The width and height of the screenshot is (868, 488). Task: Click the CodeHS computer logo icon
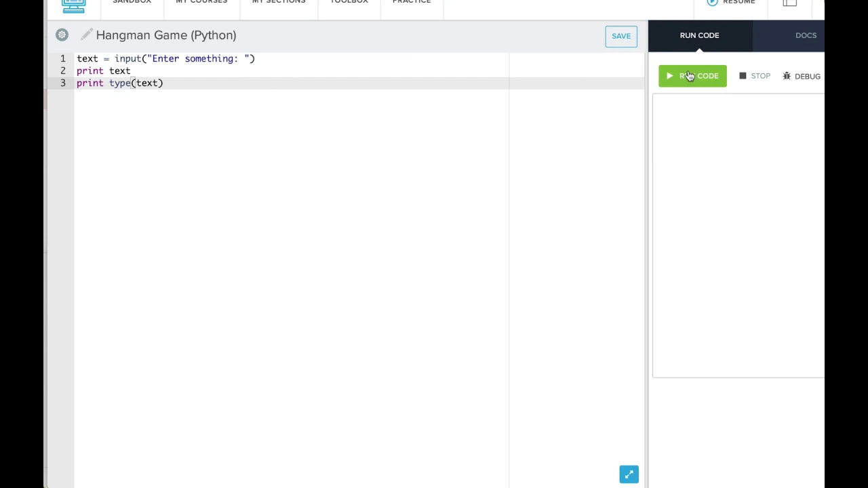73,5
